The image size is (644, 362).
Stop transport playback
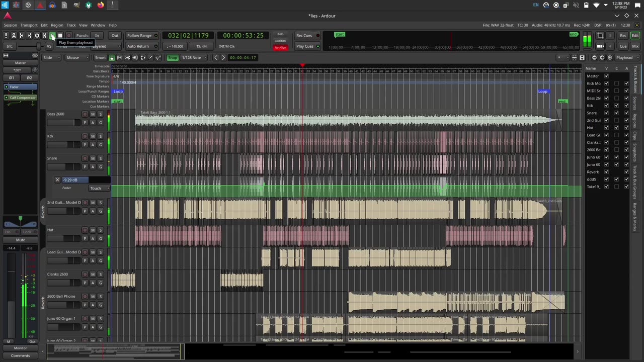point(60,36)
